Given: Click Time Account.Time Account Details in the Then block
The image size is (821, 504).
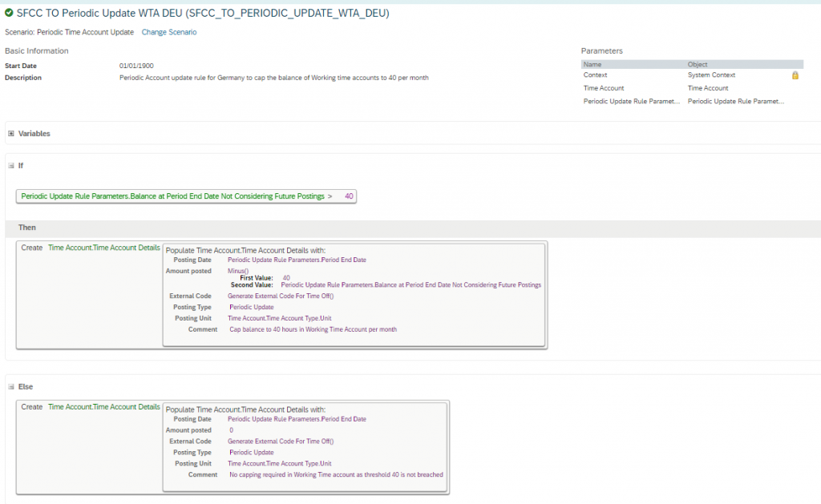Looking at the screenshot, I should 103,248.
